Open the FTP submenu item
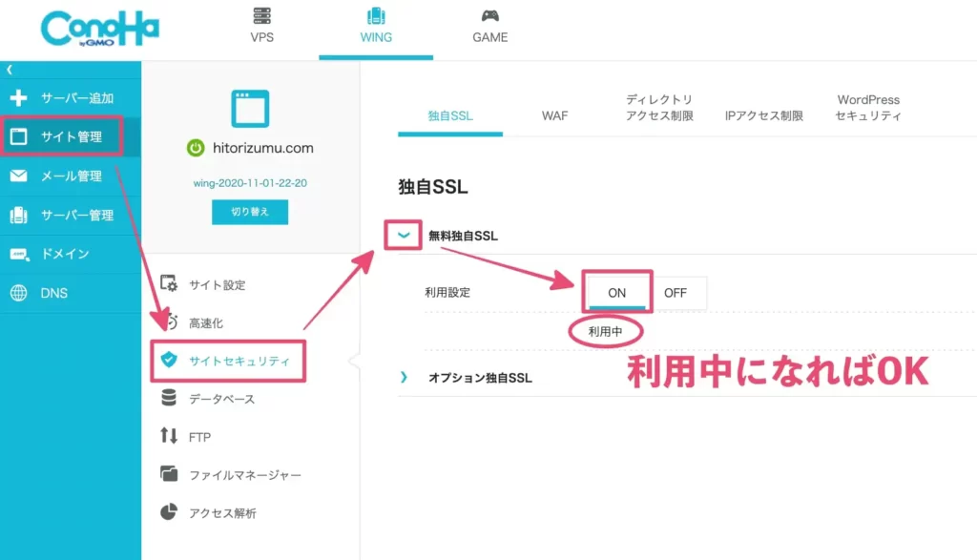The image size is (977, 560). (199, 437)
